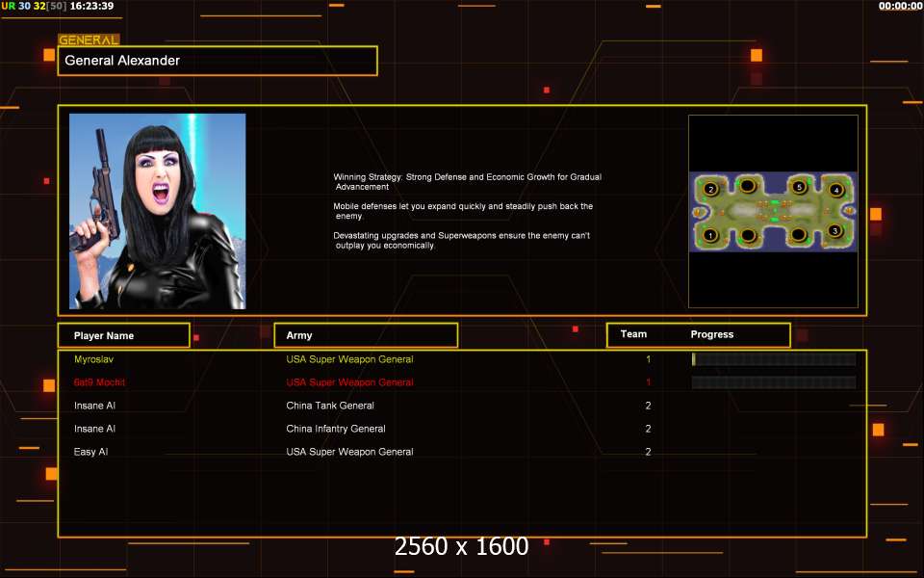Click the Devastating upgrades description paragraph

(461, 240)
